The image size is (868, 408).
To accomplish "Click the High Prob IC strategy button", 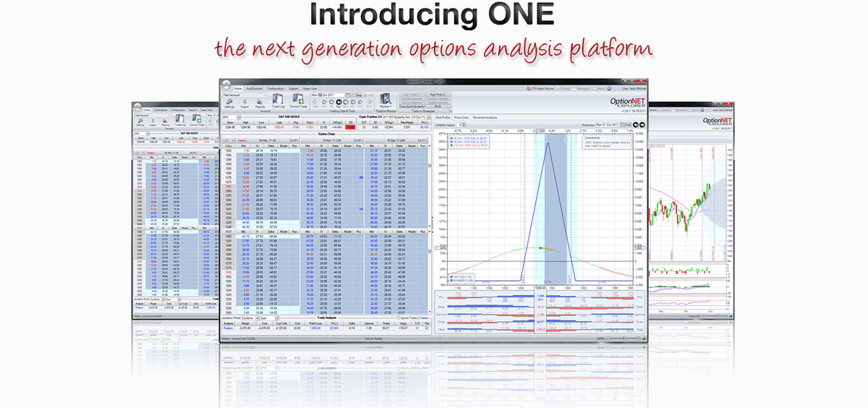I will click(438, 94).
